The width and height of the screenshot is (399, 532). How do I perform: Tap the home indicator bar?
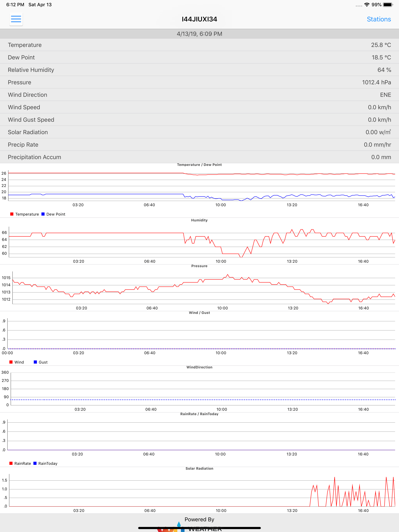199,528
